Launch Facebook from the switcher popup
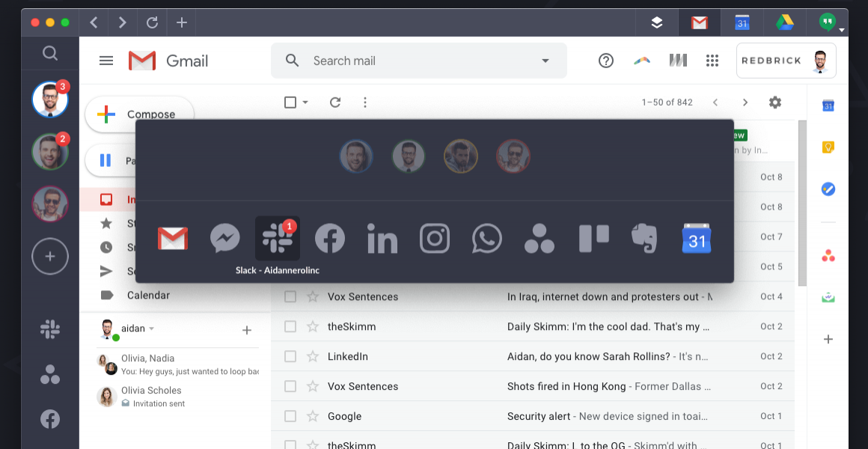This screenshot has width=868, height=449. point(330,239)
